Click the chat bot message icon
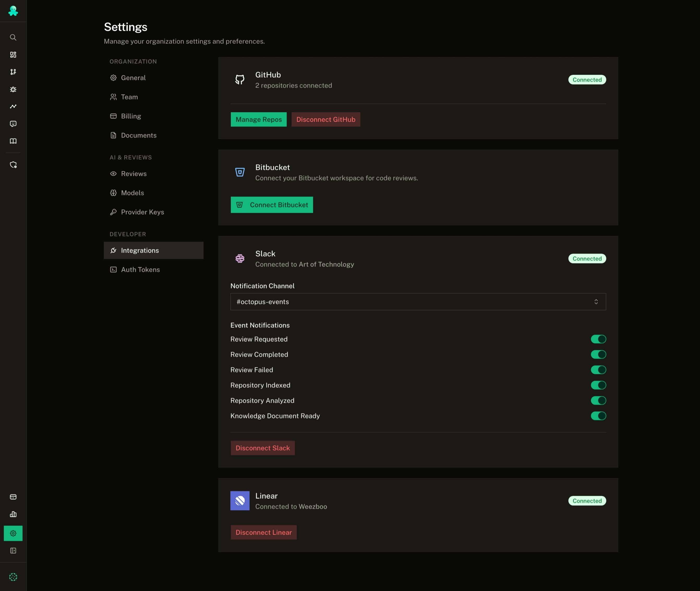 13,124
